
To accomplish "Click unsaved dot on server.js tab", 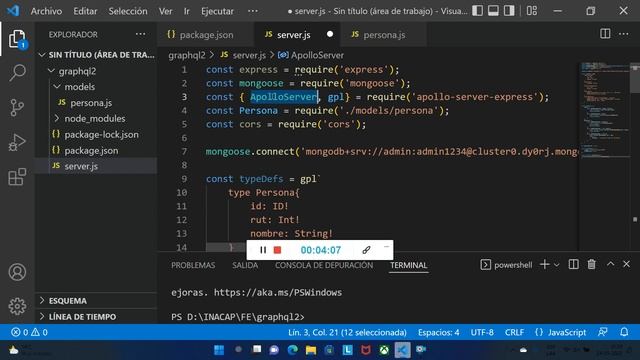I will [330, 34].
